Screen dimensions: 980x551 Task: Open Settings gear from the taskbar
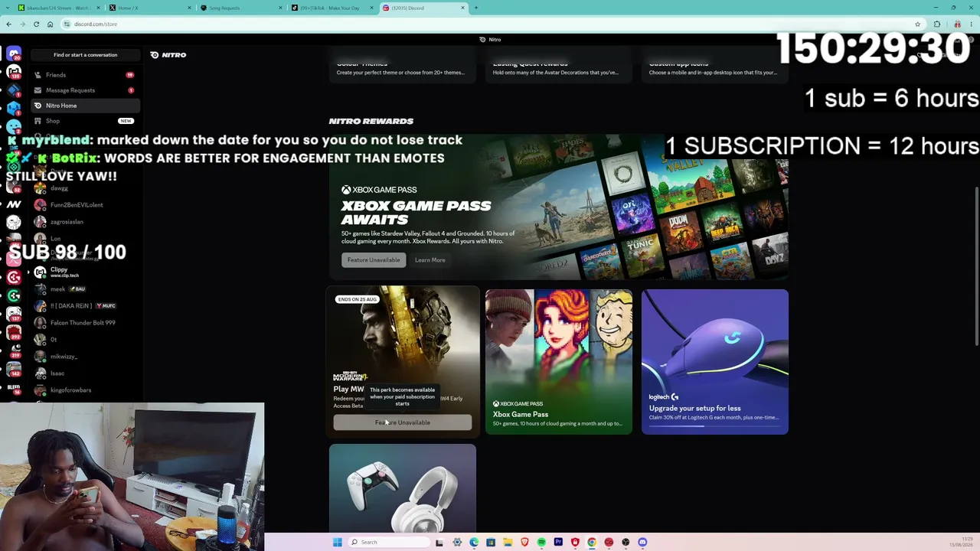tap(457, 543)
